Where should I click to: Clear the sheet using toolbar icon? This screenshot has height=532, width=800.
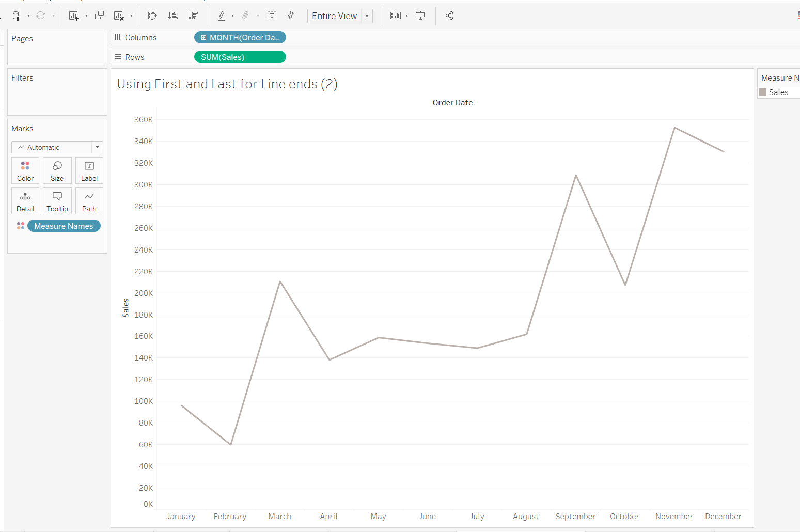[x=119, y=16]
